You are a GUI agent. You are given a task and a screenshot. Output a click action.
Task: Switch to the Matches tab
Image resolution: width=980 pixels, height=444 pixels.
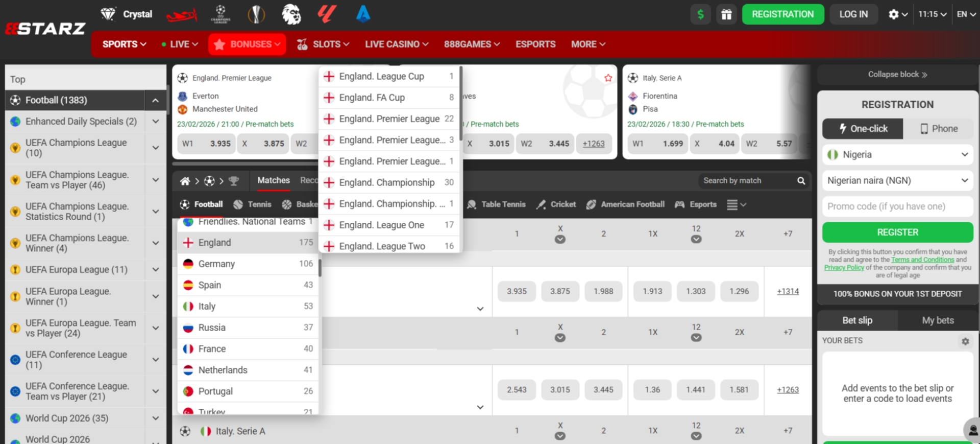click(x=273, y=180)
